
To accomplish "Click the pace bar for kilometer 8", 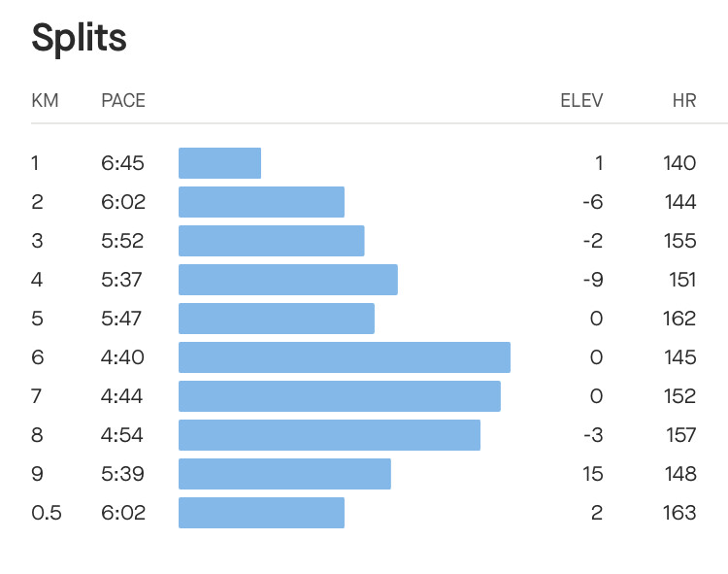I will pyautogui.click(x=329, y=435).
